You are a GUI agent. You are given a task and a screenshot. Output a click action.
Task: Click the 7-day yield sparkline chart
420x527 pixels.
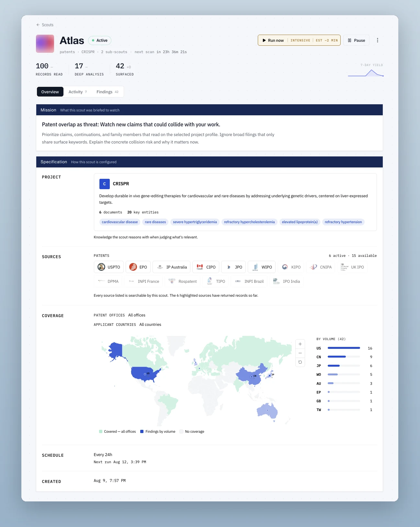366,73
